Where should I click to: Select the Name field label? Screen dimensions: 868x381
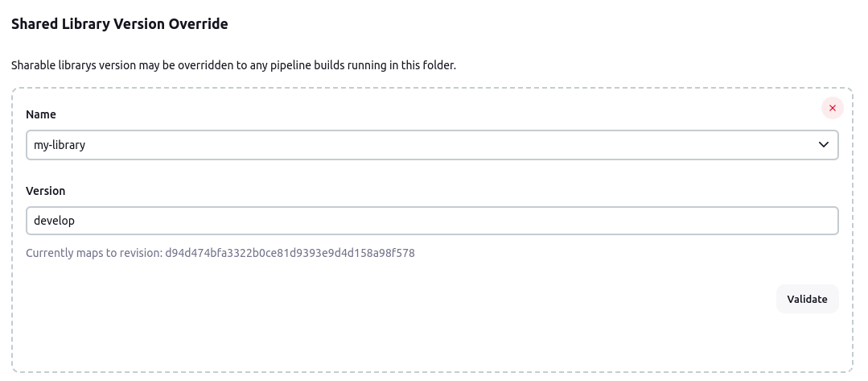pos(41,114)
